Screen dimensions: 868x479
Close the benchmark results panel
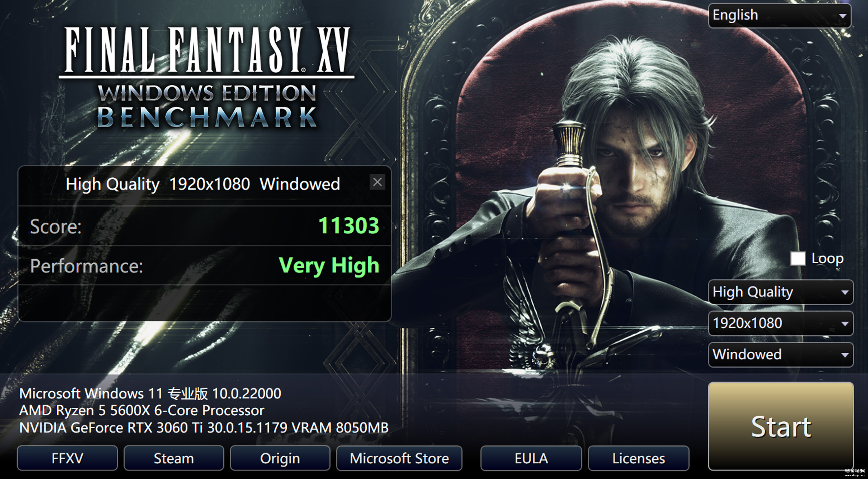(x=377, y=182)
